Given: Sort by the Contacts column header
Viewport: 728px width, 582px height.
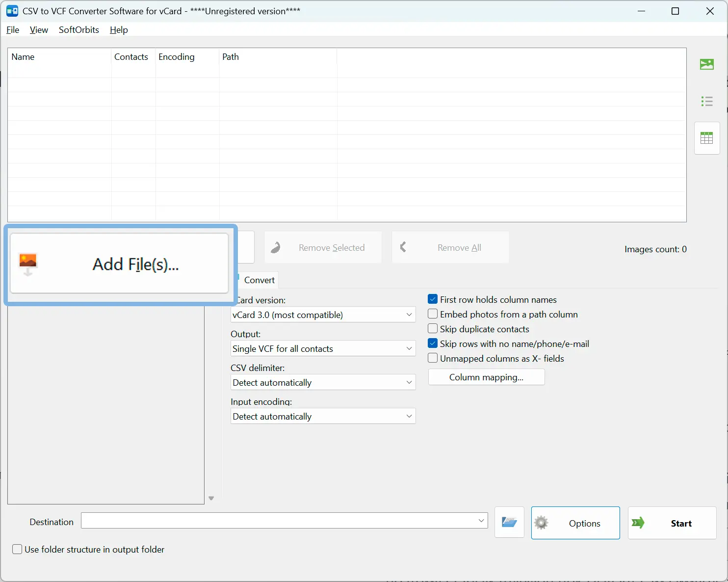Looking at the screenshot, I should [x=133, y=57].
